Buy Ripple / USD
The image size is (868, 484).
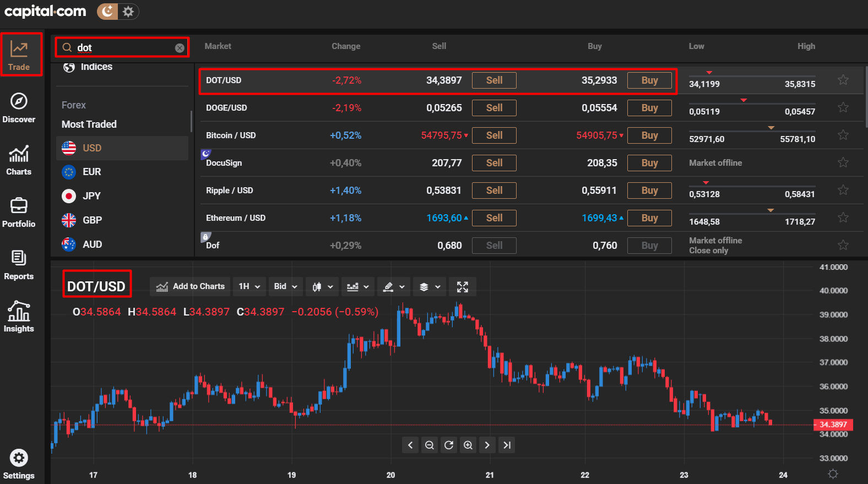pyautogui.click(x=649, y=191)
